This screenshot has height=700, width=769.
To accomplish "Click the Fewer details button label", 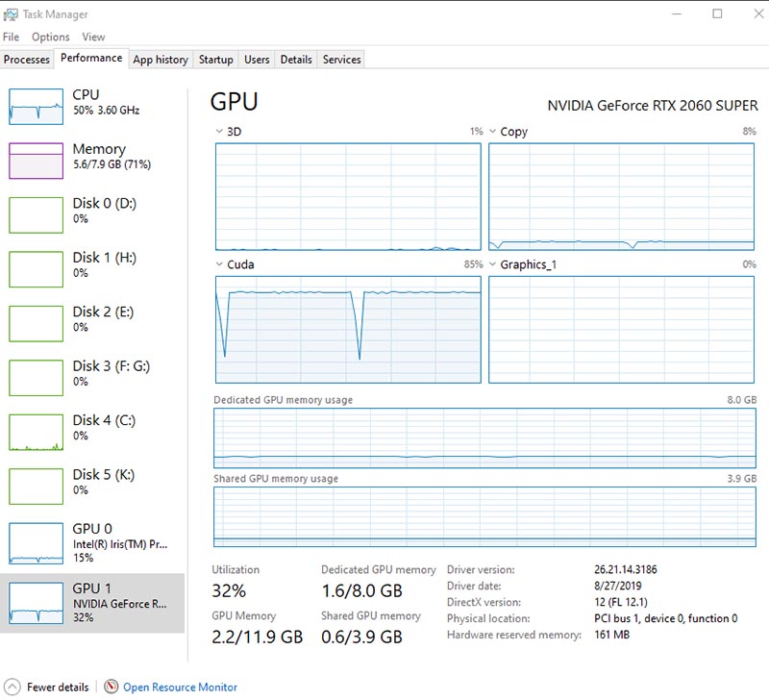I will click(58, 687).
